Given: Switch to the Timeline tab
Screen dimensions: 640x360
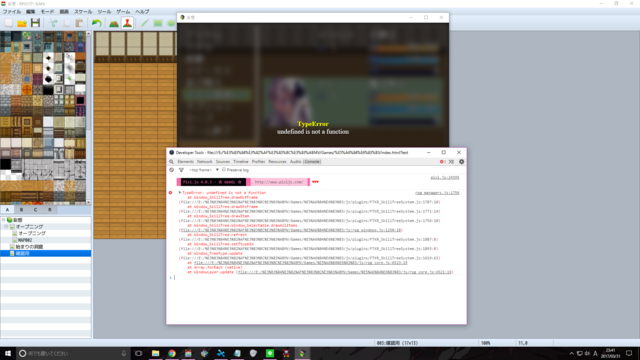Looking at the screenshot, I should pos(241,162).
